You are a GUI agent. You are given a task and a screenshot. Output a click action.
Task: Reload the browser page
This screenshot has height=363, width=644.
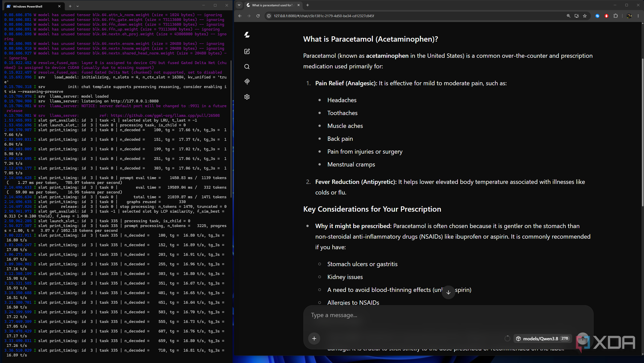(258, 16)
